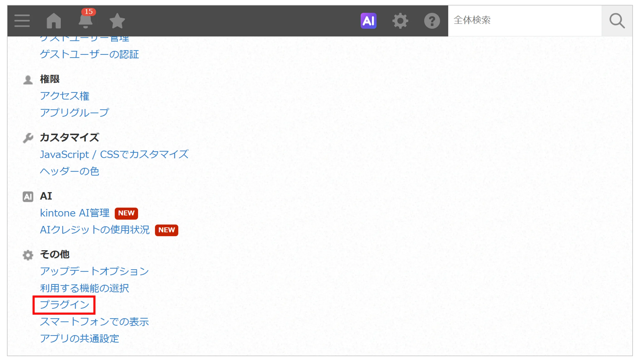The width and height of the screenshot is (641, 364).
Task: Open アプリグループ link
Action: point(74,113)
